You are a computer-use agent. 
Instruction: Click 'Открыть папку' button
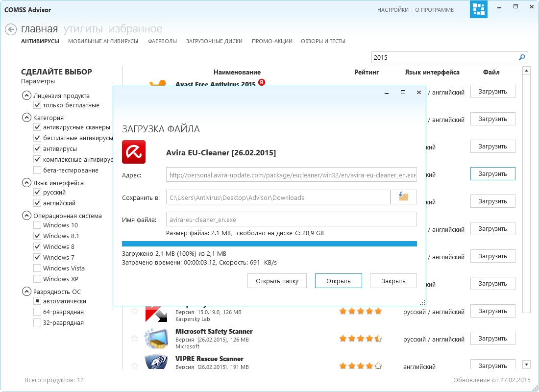pos(277,281)
